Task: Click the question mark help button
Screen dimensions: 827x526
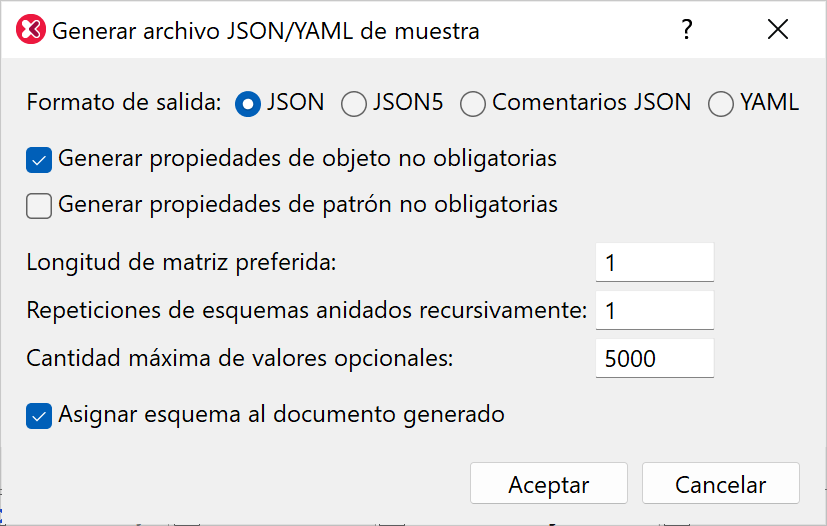Action: (x=686, y=31)
